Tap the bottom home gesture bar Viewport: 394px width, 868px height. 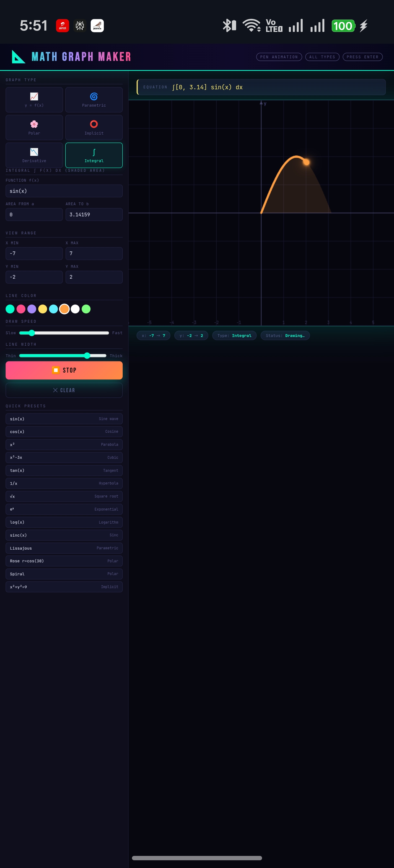pyautogui.click(x=197, y=858)
